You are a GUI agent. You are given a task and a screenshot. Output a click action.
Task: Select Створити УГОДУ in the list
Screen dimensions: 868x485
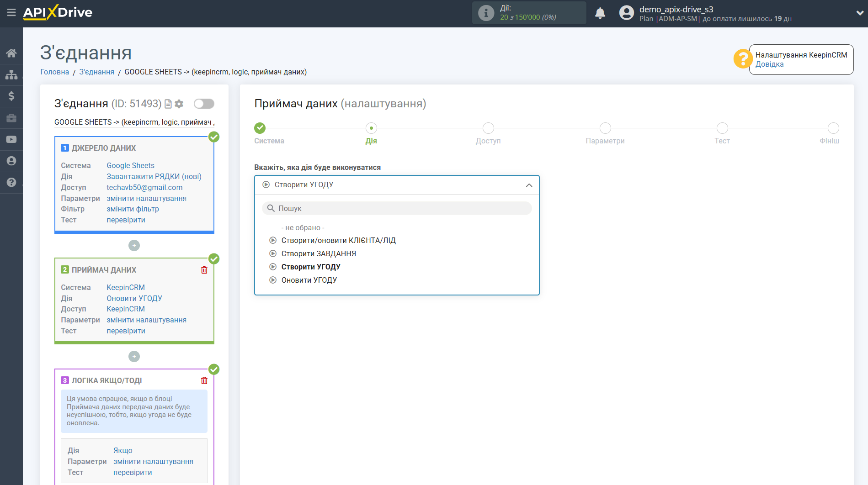coord(311,267)
